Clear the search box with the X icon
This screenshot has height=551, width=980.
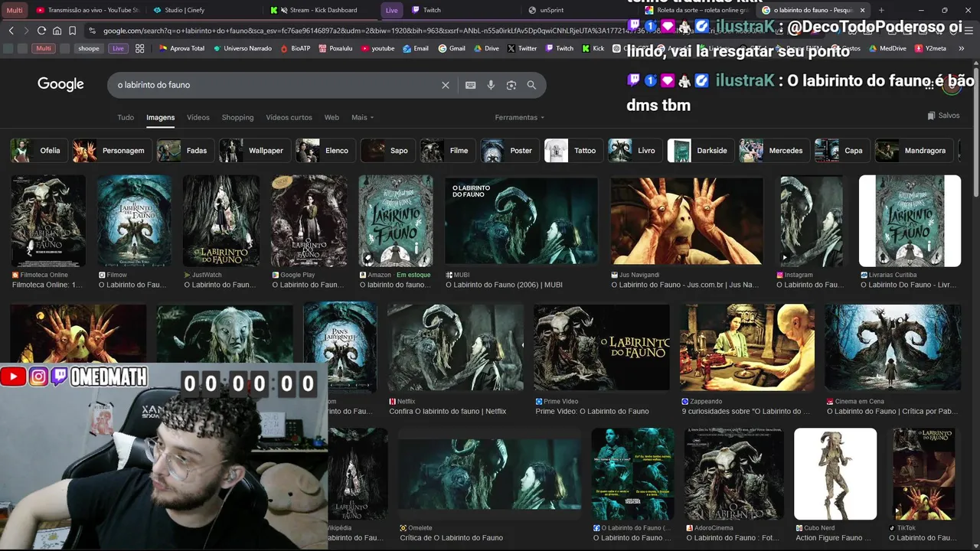[x=446, y=85]
